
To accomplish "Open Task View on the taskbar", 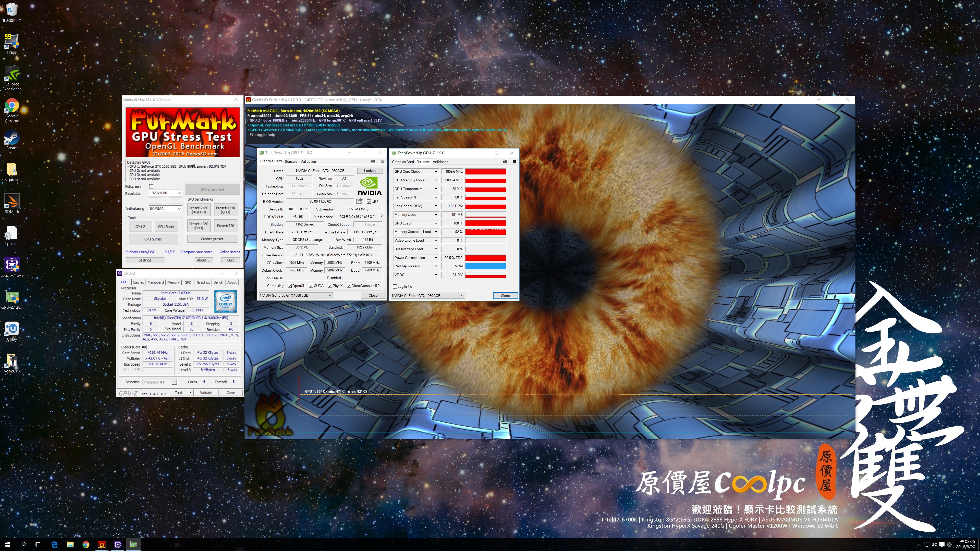I will 38,545.
